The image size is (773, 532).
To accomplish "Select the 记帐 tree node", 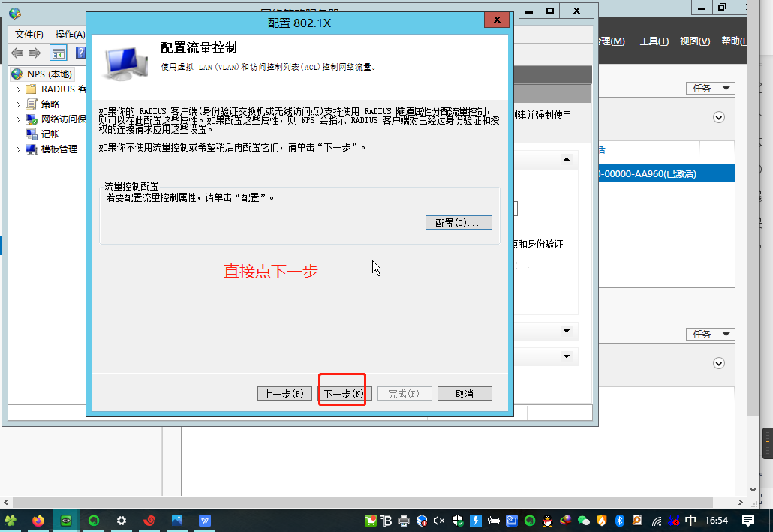I will coord(43,134).
